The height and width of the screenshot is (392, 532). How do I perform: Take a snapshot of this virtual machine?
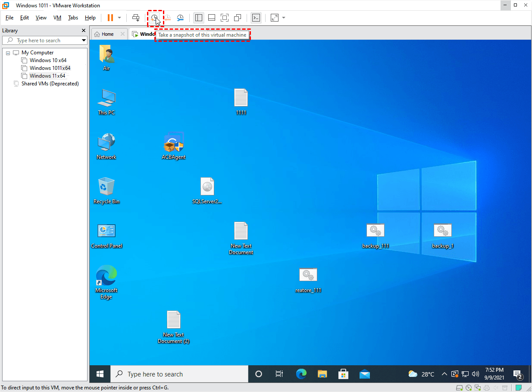(x=154, y=18)
